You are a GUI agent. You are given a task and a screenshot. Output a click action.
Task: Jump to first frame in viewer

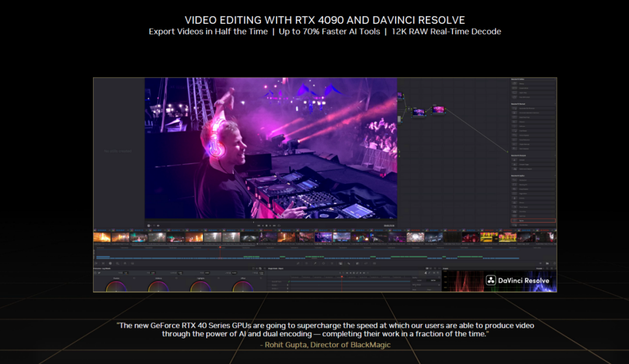(x=259, y=225)
